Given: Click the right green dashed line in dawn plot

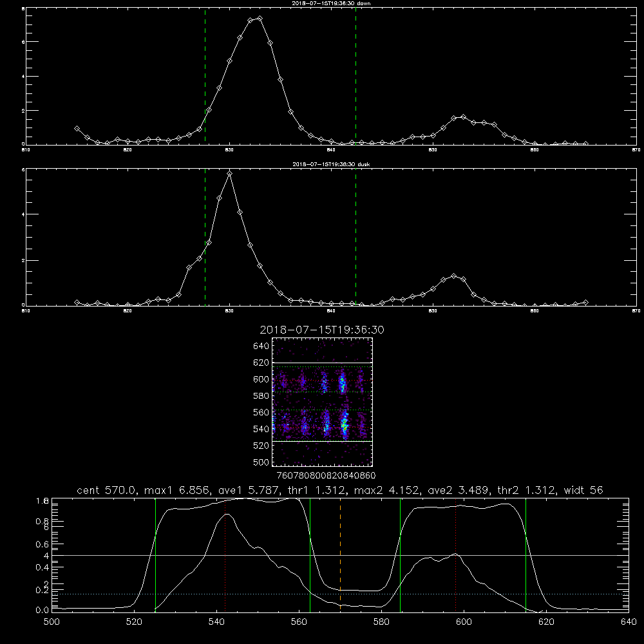Looking at the screenshot, I should 355,76.
